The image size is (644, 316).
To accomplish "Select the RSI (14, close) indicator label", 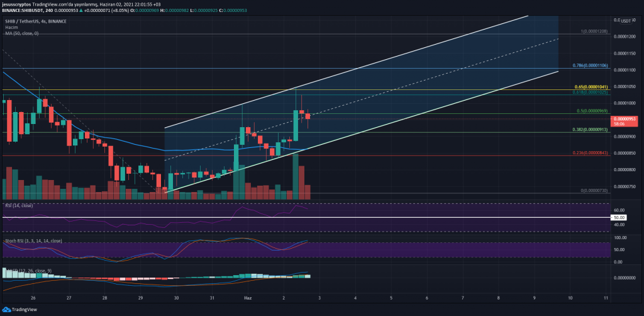I will [18, 205].
